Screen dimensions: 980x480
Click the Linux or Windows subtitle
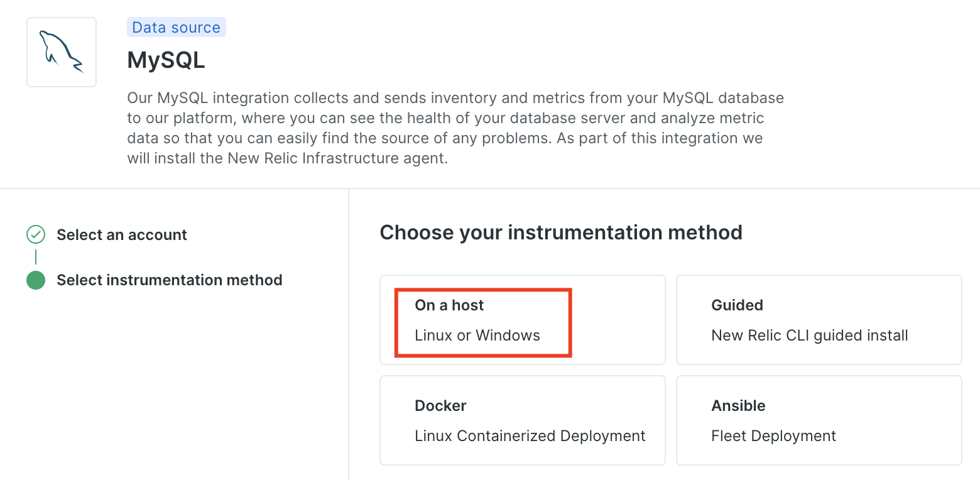click(477, 335)
